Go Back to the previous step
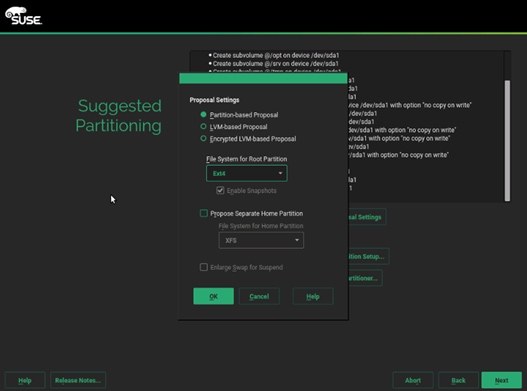The height and width of the screenshot is (391, 527). click(x=458, y=380)
